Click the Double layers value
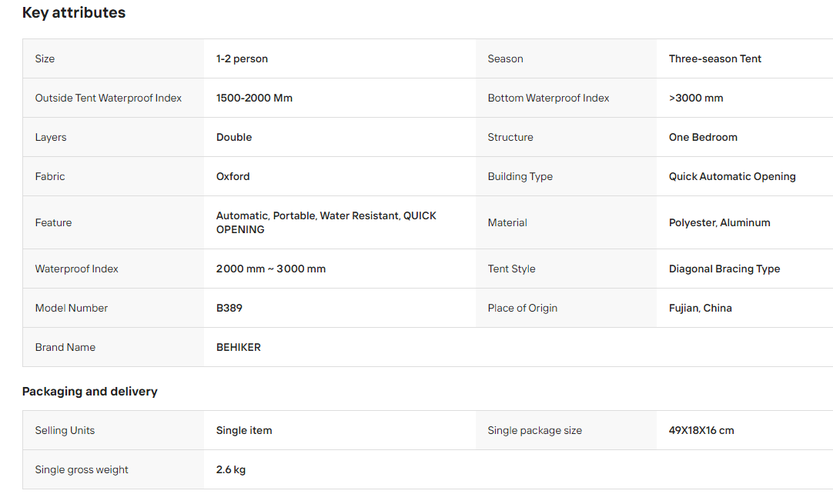The image size is (833, 504). tap(234, 138)
